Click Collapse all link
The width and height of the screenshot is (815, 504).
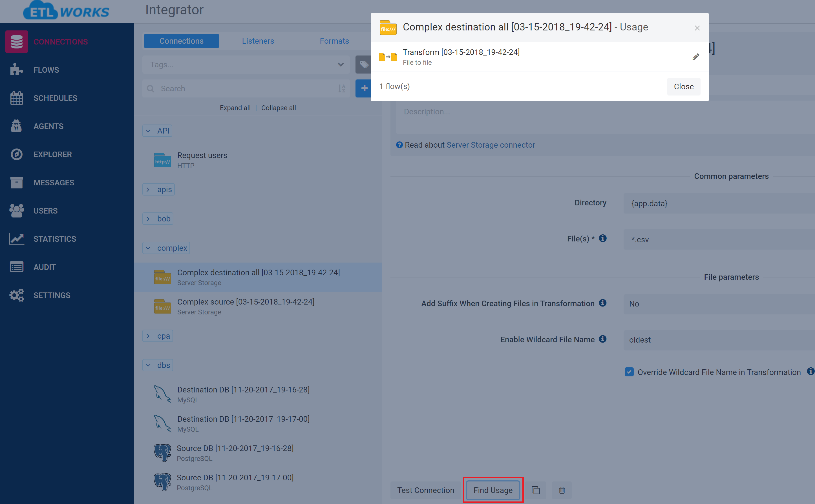(279, 108)
